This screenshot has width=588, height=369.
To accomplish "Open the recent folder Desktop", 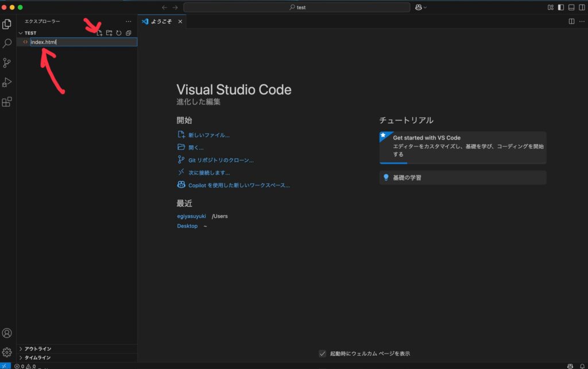I will 187,226.
